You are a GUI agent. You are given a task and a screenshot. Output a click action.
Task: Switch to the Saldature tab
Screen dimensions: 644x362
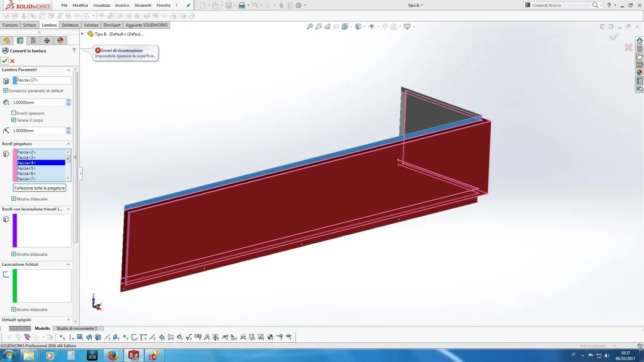70,25
